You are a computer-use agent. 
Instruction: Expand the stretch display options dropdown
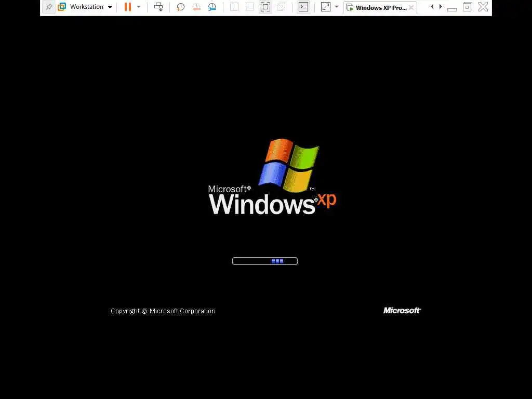[x=337, y=7]
